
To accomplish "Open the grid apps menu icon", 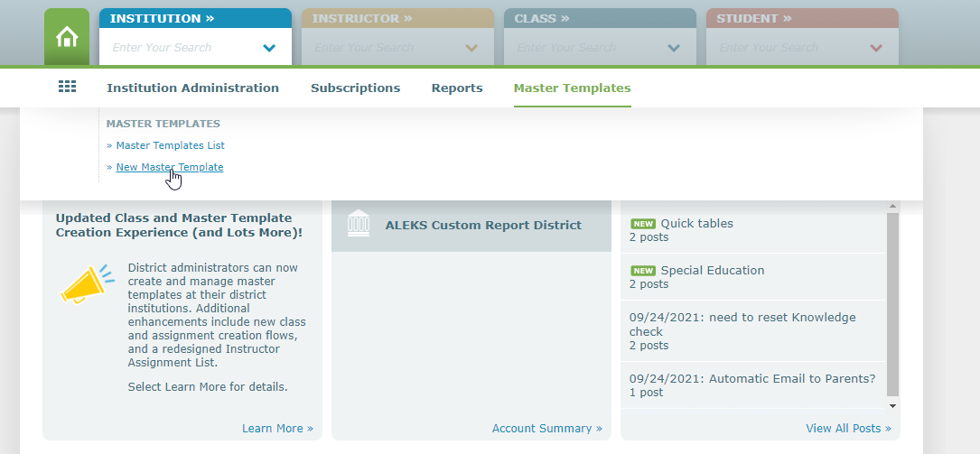I will tap(67, 87).
